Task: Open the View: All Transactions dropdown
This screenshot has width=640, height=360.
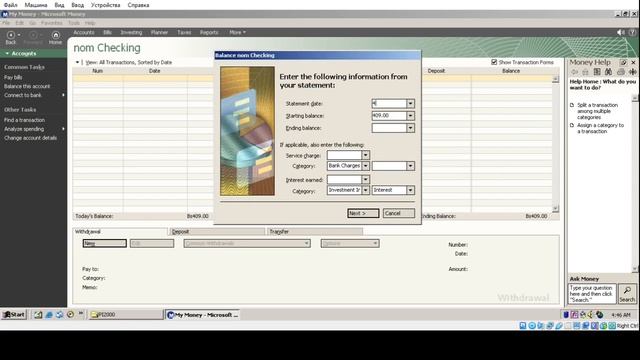Action: tap(78, 62)
